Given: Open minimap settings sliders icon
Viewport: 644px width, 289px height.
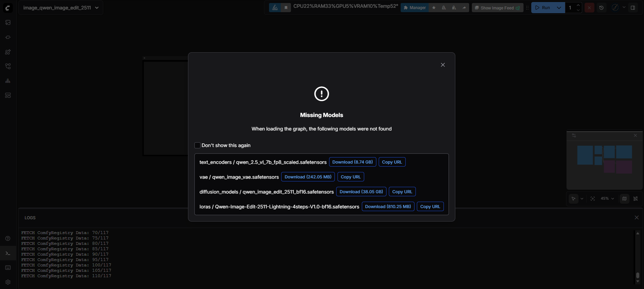Looking at the screenshot, I should click(x=574, y=136).
